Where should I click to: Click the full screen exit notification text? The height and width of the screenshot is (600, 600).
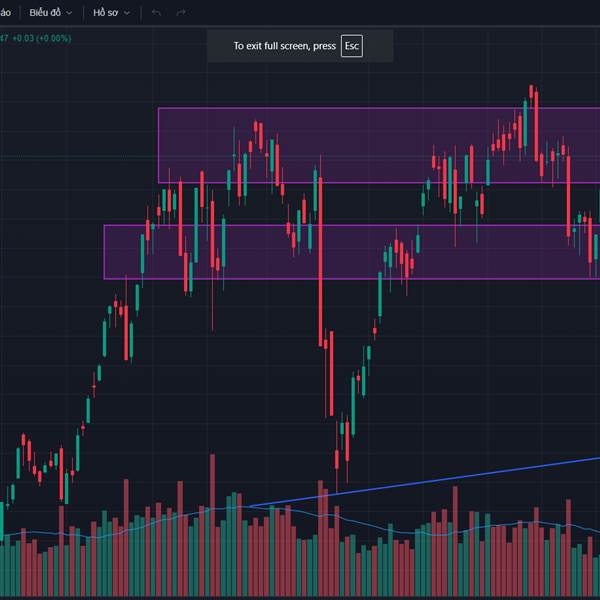pos(284,46)
